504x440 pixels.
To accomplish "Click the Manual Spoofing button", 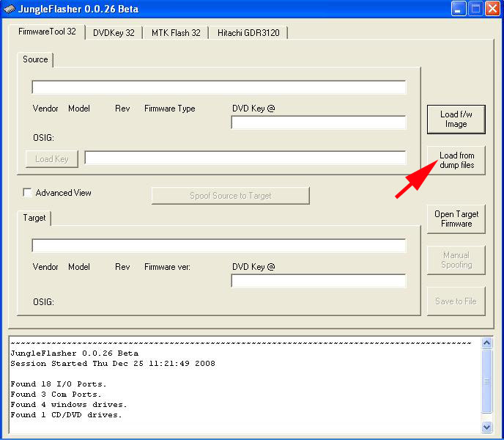I will pyautogui.click(x=456, y=260).
